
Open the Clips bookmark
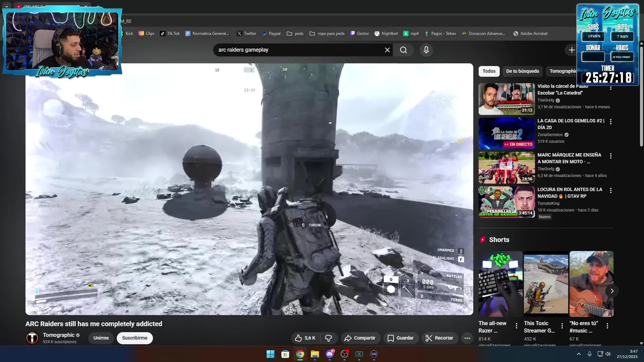pos(146,34)
